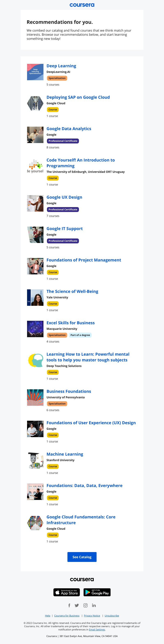Open Deploying SAP on Google Cloud link
This screenshot has width=164, height=644.
pyautogui.click(x=78, y=97)
